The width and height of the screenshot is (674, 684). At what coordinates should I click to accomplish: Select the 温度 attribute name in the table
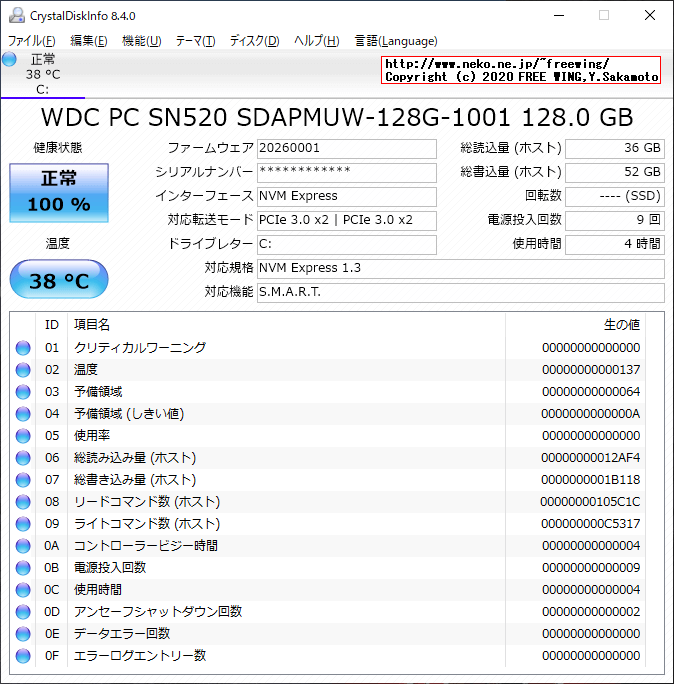(86, 370)
